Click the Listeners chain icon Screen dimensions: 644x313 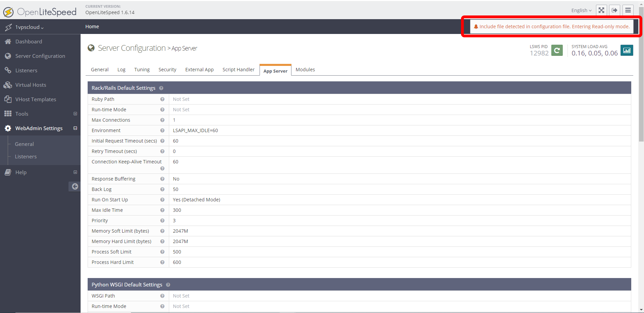[x=8, y=70]
